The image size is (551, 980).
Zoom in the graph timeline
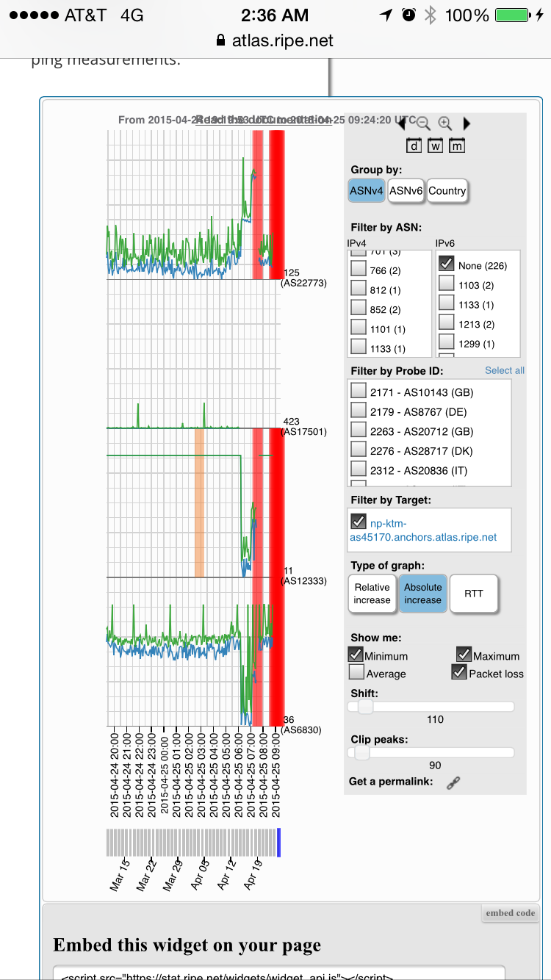point(444,123)
